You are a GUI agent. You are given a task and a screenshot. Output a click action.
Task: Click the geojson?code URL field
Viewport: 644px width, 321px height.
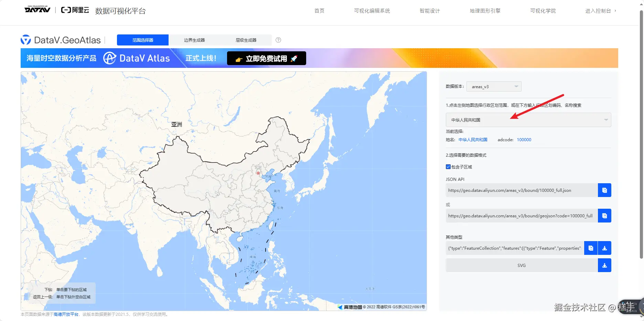pos(522,216)
